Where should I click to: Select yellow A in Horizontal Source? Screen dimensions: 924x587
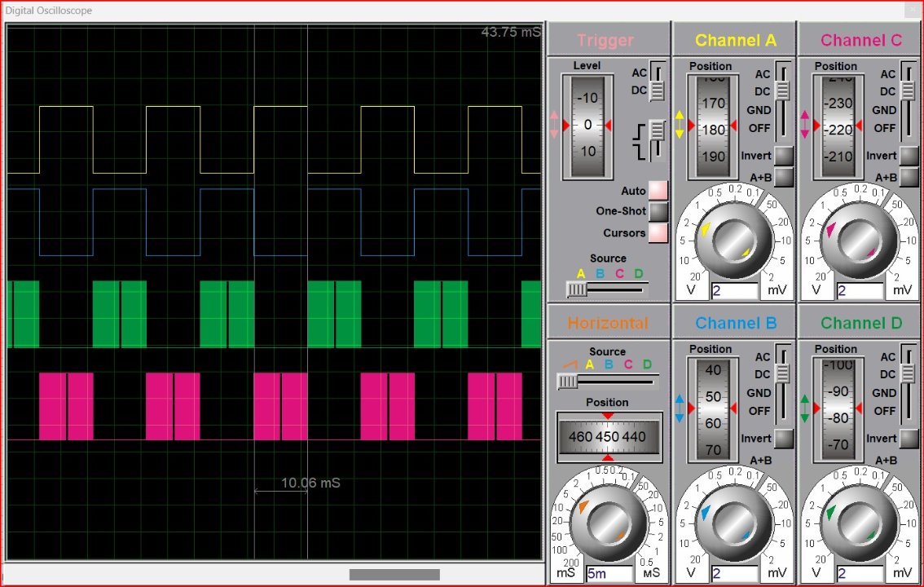[x=589, y=364]
